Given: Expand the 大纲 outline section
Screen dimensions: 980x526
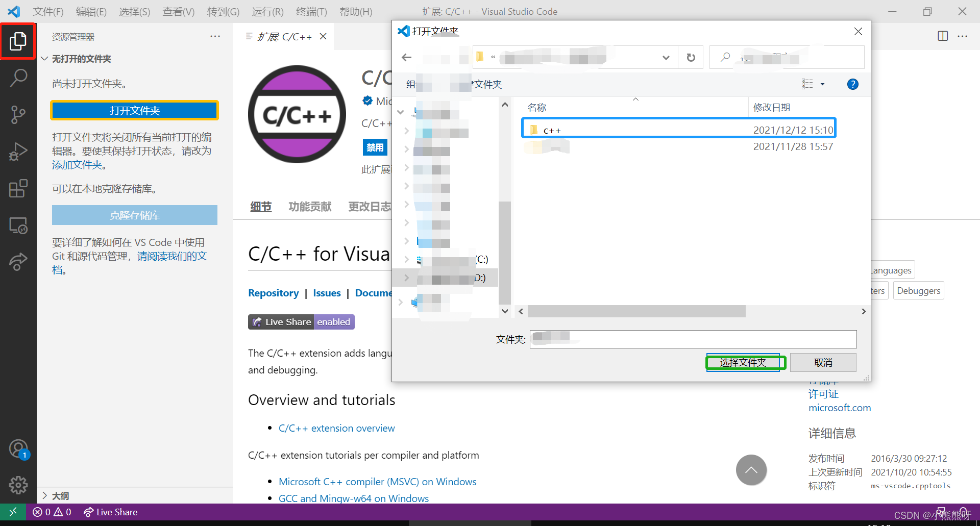Looking at the screenshot, I should (x=44, y=495).
